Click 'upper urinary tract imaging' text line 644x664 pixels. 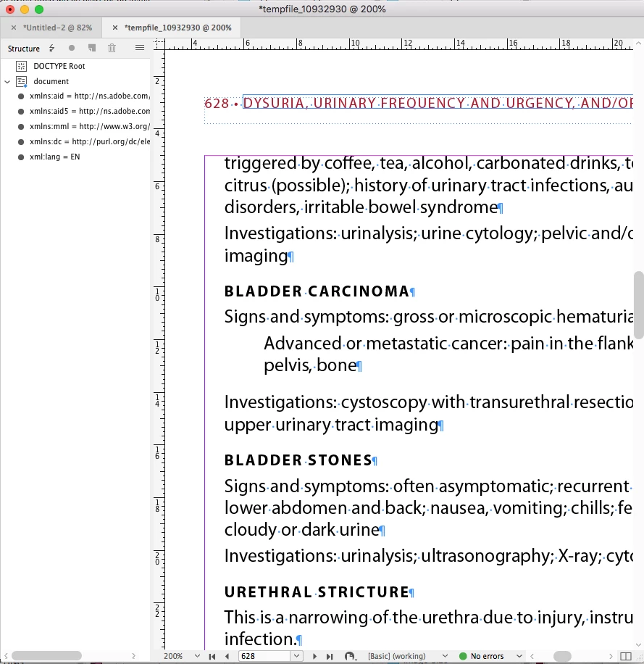[x=331, y=425]
